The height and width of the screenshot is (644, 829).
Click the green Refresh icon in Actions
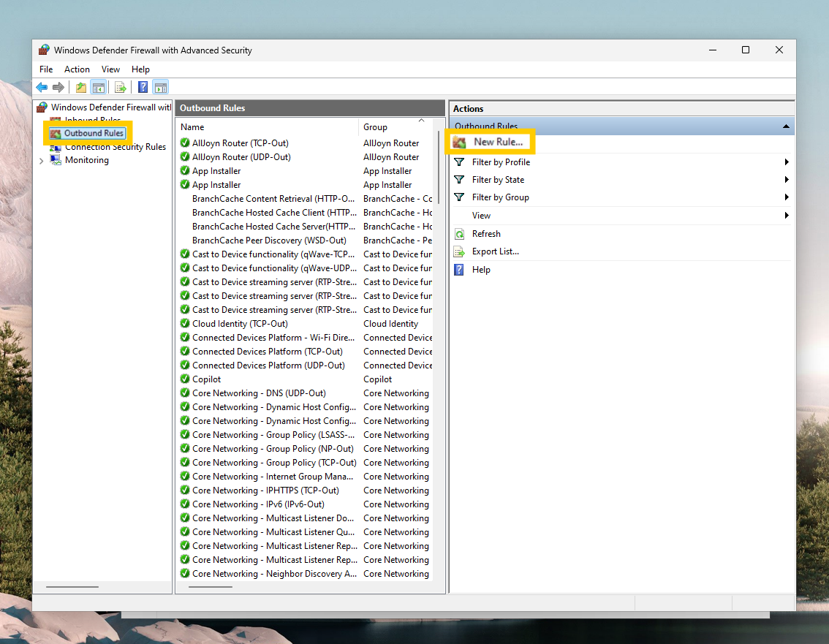(459, 234)
